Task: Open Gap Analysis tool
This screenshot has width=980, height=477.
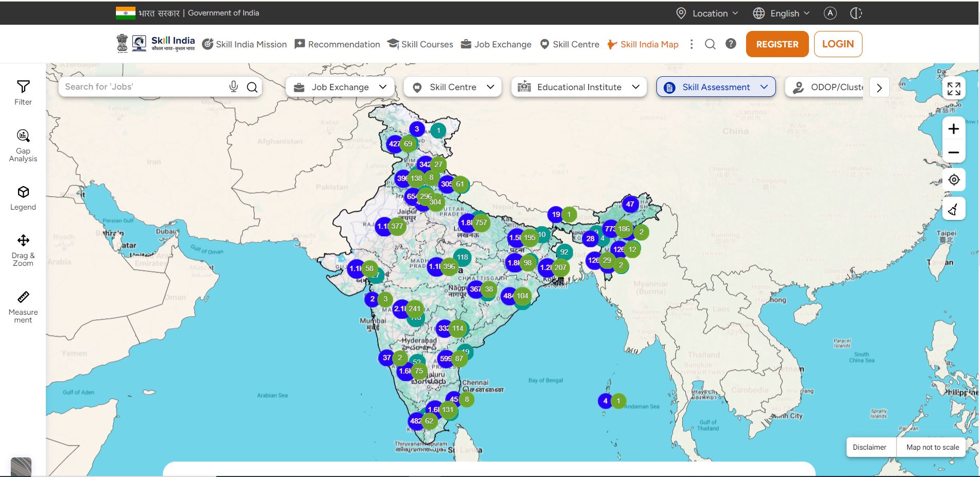Action: click(23, 145)
